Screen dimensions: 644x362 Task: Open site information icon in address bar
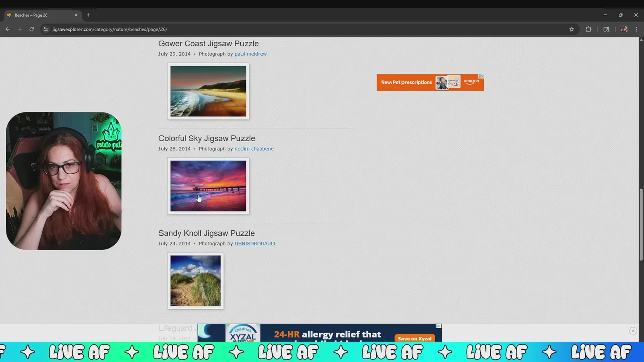click(46, 29)
